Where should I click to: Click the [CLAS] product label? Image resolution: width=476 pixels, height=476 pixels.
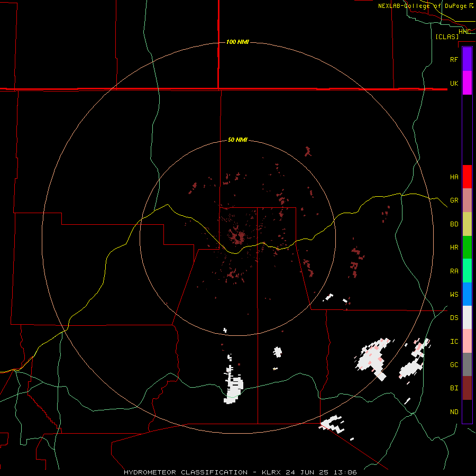click(447, 36)
